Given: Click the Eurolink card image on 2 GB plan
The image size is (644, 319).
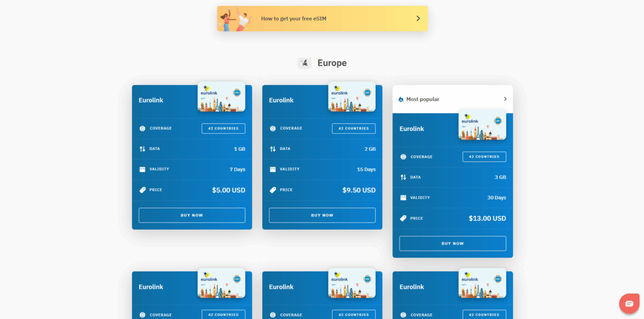Looking at the screenshot, I should 352,96.
